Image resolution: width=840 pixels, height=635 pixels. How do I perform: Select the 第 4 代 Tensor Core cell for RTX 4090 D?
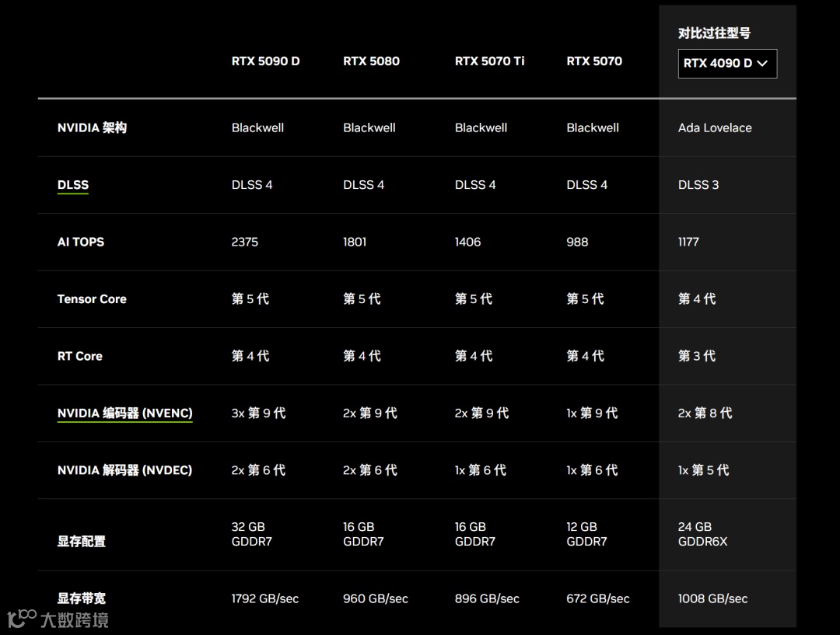tap(697, 298)
